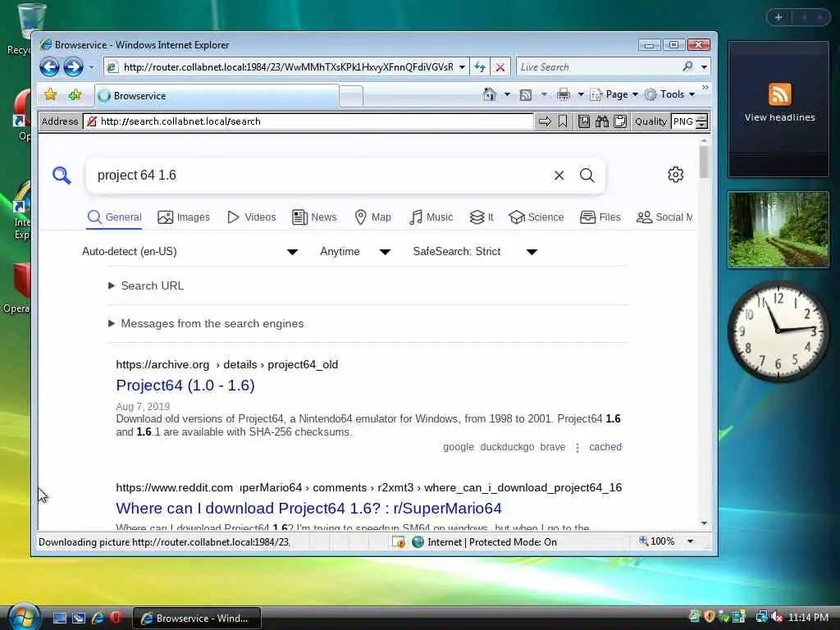Click the Live Search magnifier icon
This screenshot has height=630, width=840.
[688, 66]
